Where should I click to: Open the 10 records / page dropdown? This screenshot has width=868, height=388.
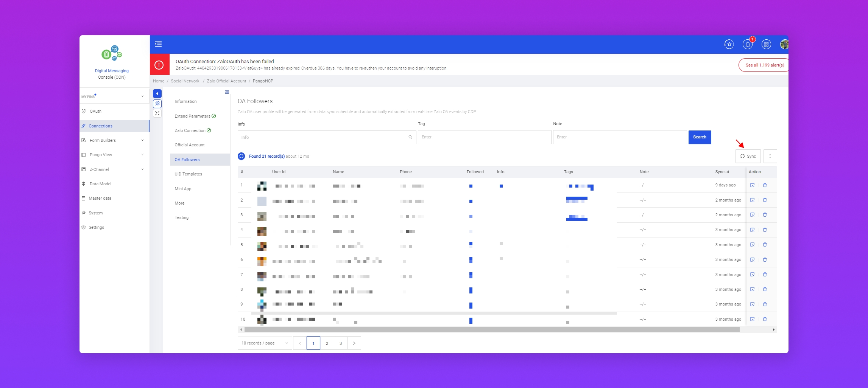pyautogui.click(x=265, y=343)
